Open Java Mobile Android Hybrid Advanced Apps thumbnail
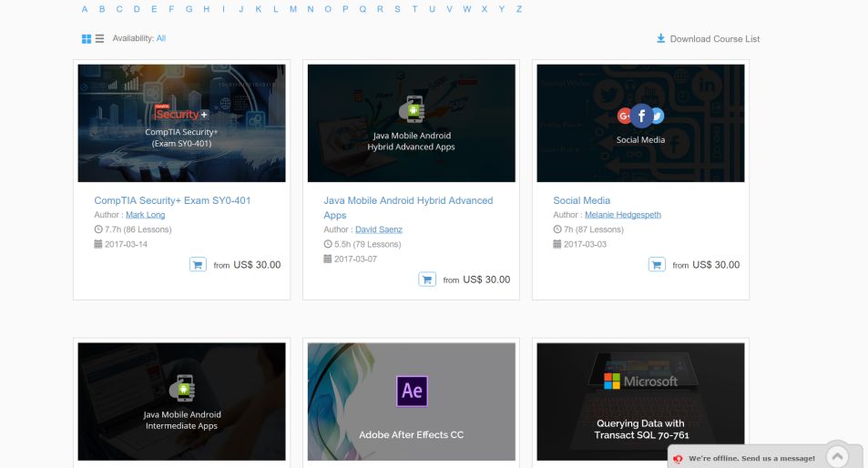Viewport: 868px width, 468px height. pos(412,123)
